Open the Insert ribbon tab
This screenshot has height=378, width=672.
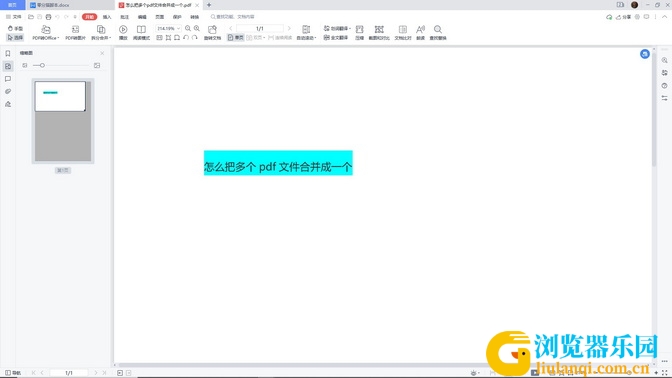click(x=107, y=17)
